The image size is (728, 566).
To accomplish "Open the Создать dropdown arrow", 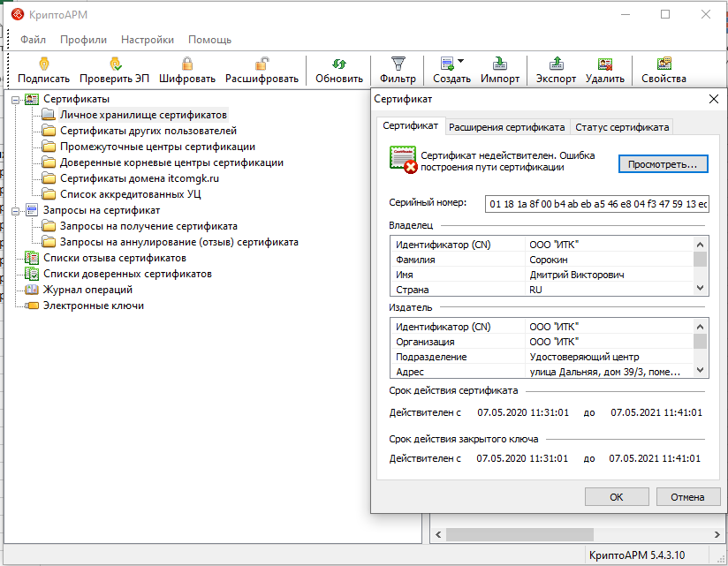I will click(460, 62).
